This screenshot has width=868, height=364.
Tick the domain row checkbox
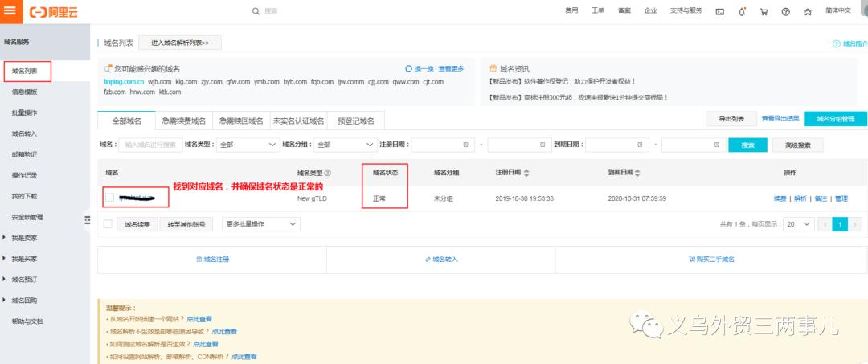[x=109, y=198]
